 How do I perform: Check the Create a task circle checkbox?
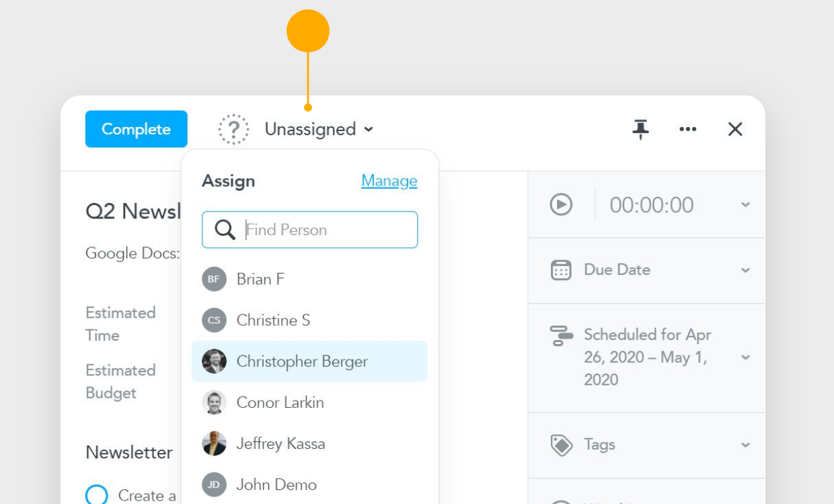tap(97, 495)
